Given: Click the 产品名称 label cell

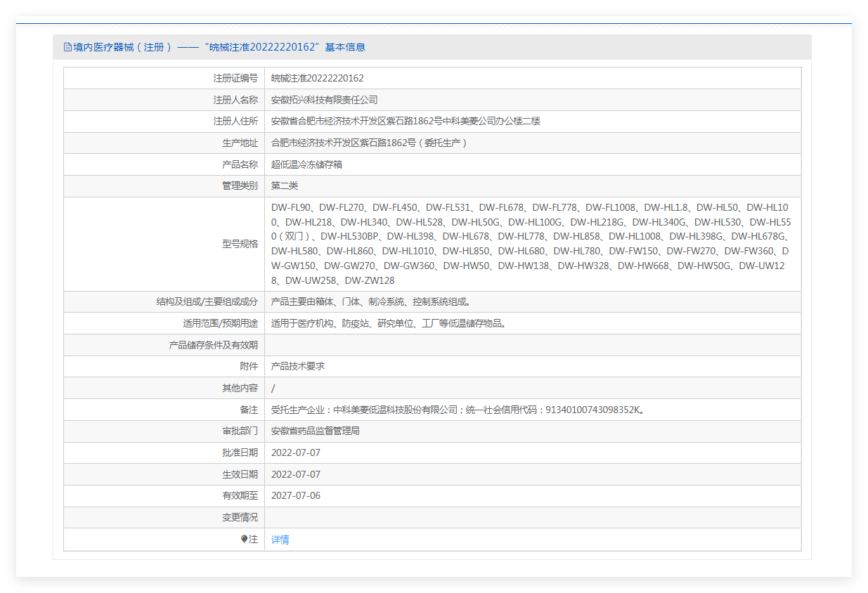Looking at the screenshot, I should pos(164,164).
